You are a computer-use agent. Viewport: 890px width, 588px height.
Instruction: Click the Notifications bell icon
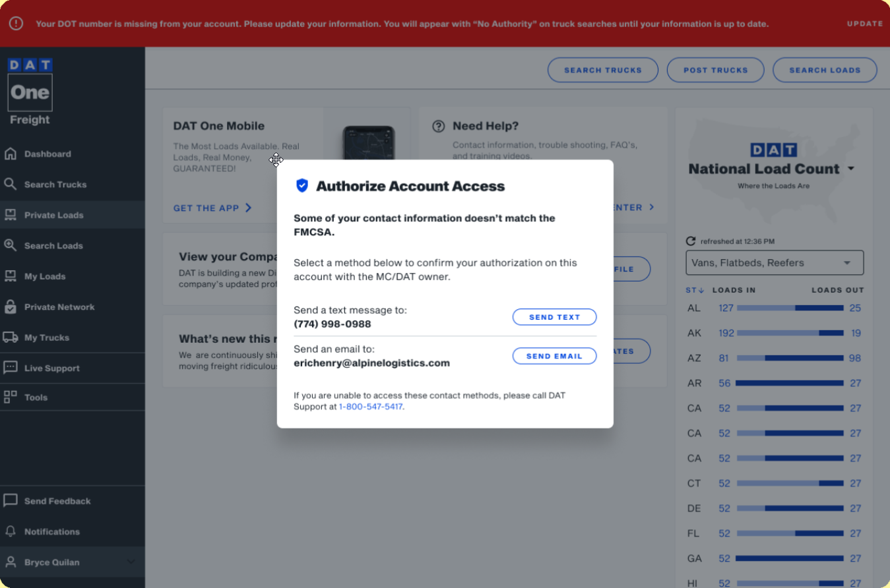[x=10, y=531]
